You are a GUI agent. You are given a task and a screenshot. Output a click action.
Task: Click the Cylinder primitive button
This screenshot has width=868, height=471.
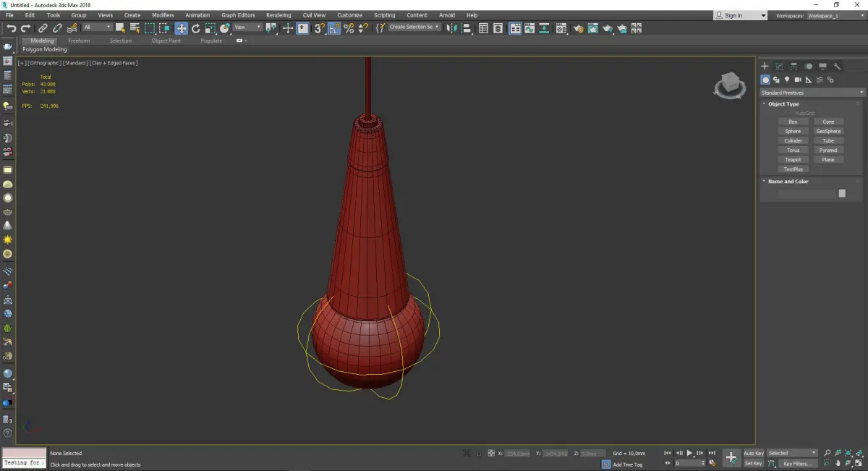click(x=793, y=141)
